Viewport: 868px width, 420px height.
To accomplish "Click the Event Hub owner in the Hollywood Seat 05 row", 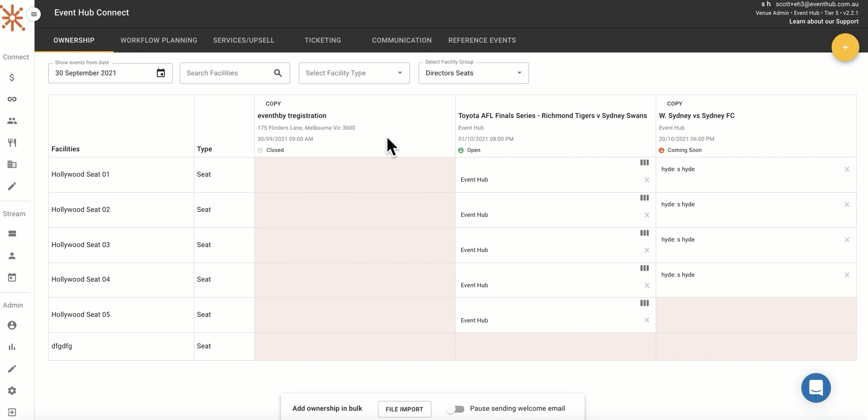I will (x=474, y=321).
